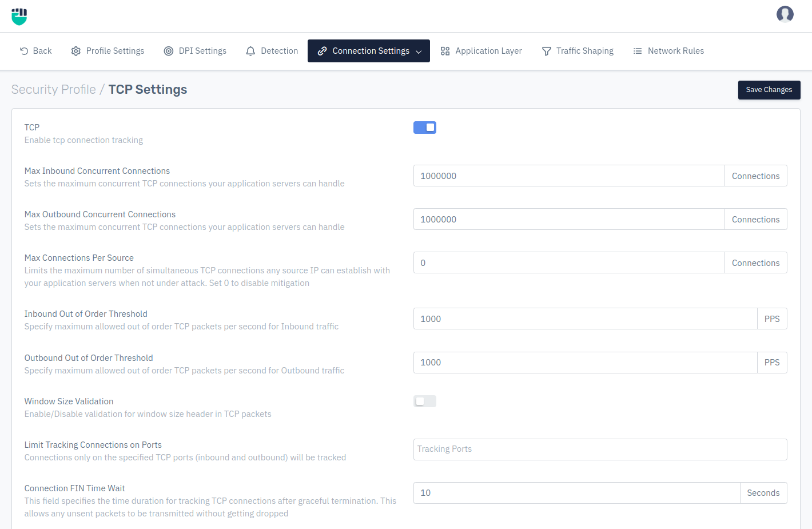The width and height of the screenshot is (812, 529).
Task: Click 'Enable tcp connection tracking' description
Action: tap(83, 140)
